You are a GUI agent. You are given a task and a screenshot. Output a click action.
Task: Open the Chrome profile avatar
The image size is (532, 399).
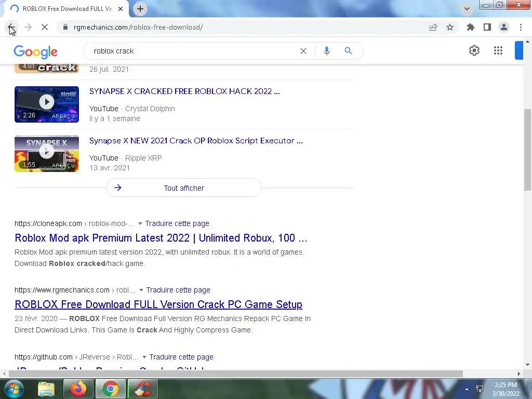tap(504, 27)
